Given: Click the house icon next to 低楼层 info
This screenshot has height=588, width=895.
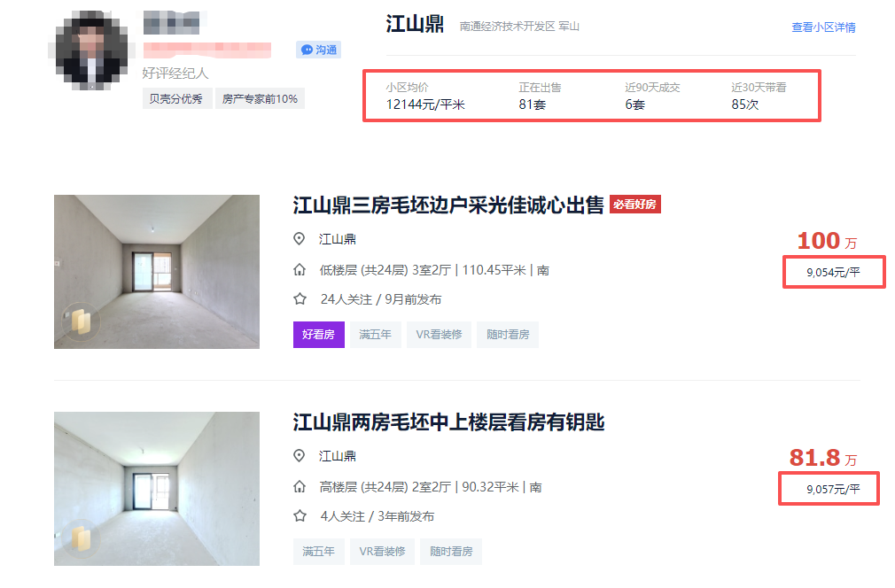Looking at the screenshot, I should [x=300, y=270].
